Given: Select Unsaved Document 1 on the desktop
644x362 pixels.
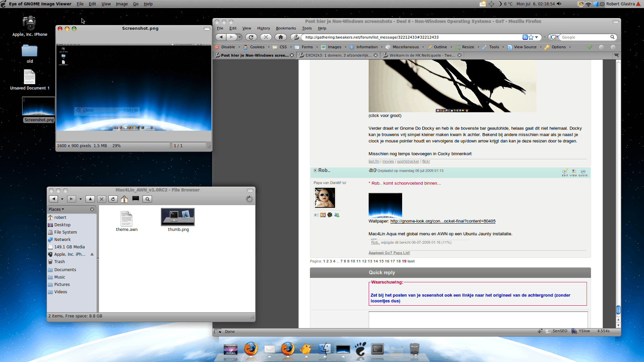Looking at the screenshot, I should pos(30,80).
